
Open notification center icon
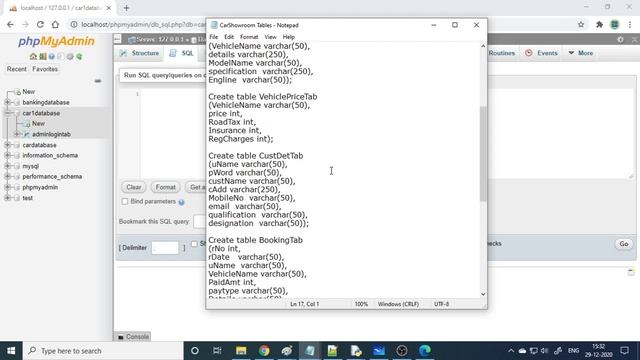(624, 351)
